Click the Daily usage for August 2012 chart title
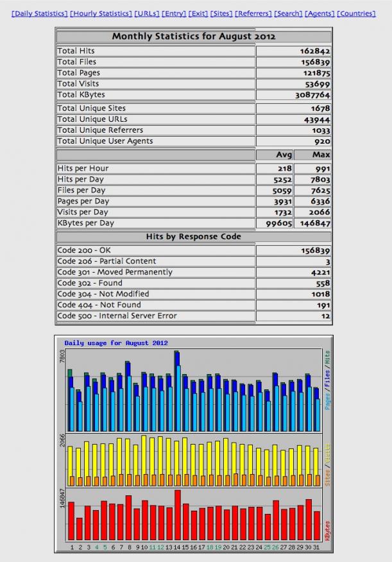Viewport: 392px width, 562px height. (116, 343)
